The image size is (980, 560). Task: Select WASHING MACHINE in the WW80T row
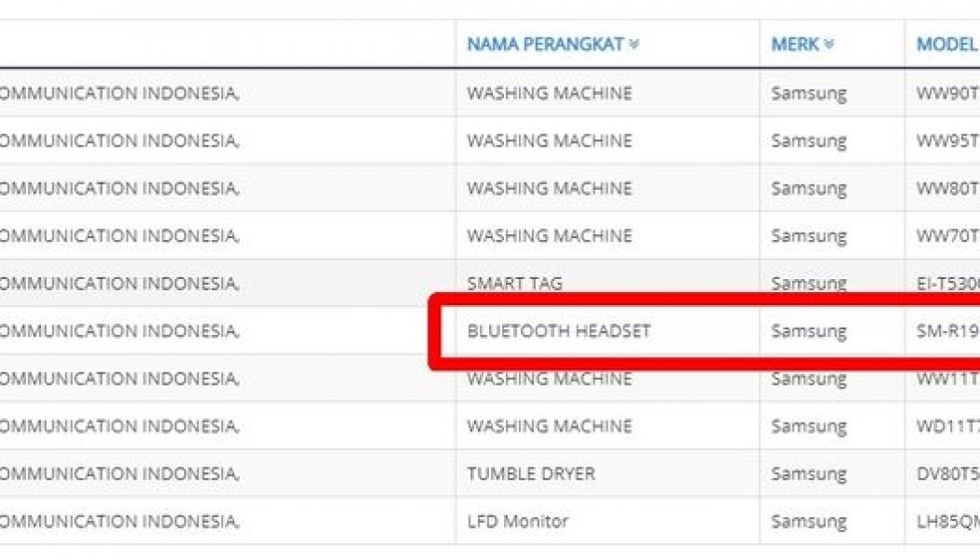[x=549, y=189]
